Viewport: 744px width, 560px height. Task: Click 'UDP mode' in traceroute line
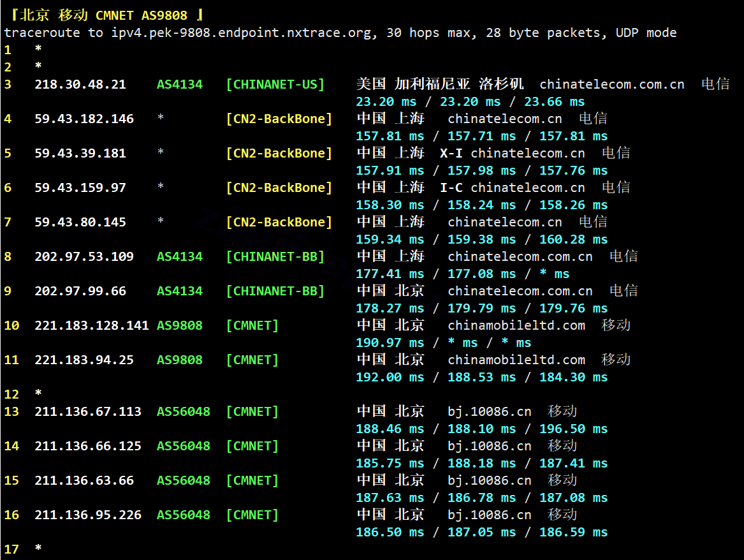tap(646, 33)
